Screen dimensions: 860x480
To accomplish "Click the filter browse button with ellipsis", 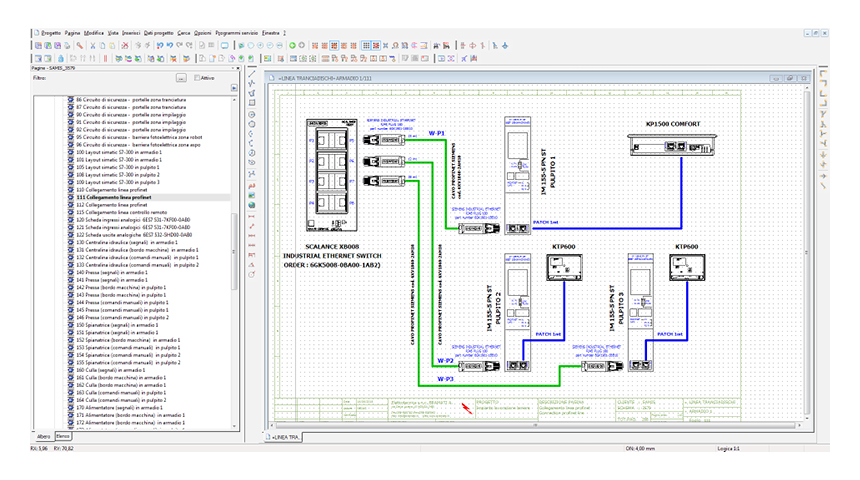I will [181, 78].
